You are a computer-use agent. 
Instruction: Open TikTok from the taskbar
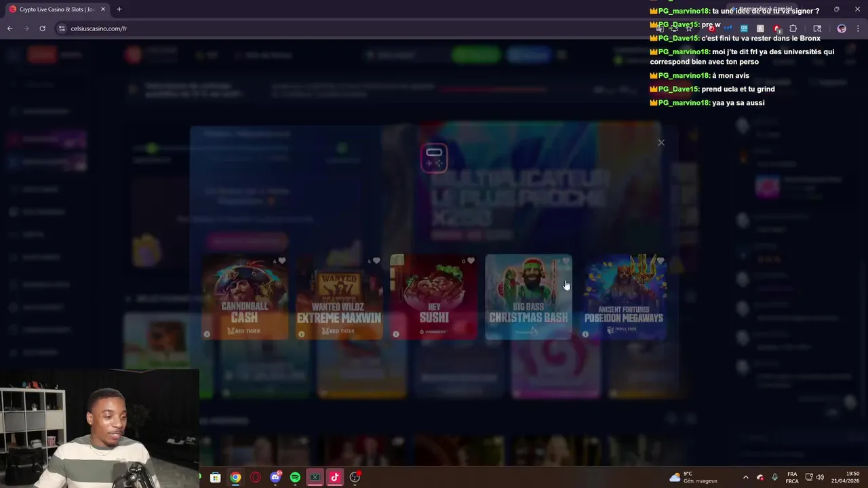pos(334,477)
